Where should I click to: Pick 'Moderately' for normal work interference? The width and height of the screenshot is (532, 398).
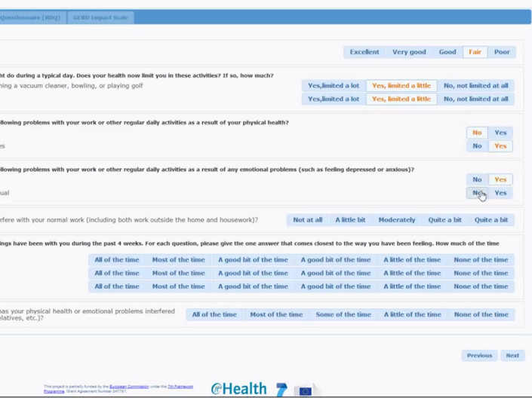tap(397, 219)
